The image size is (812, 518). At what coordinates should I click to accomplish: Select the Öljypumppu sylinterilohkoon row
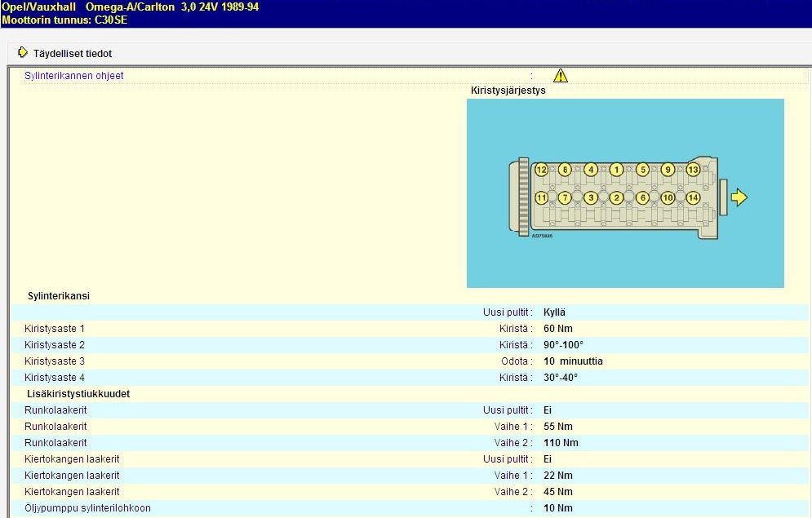(x=87, y=508)
